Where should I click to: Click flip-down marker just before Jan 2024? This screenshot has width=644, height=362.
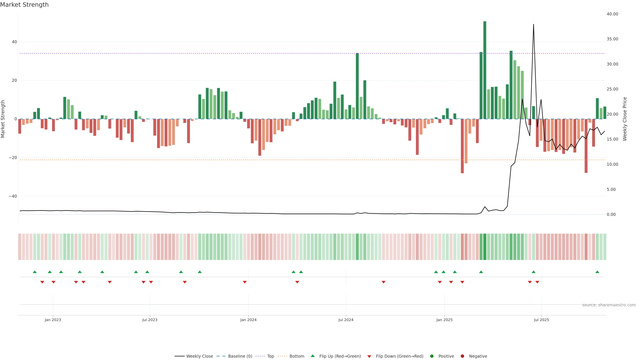[245, 282]
